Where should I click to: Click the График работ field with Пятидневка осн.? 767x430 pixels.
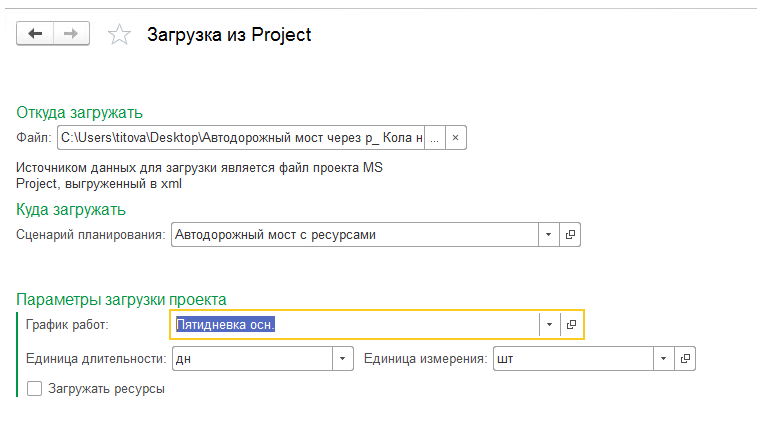356,324
